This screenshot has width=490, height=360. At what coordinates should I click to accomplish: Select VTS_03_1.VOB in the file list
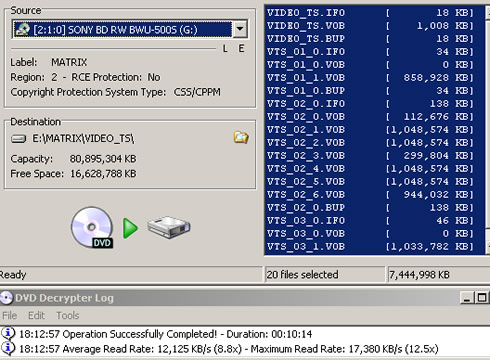374,247
